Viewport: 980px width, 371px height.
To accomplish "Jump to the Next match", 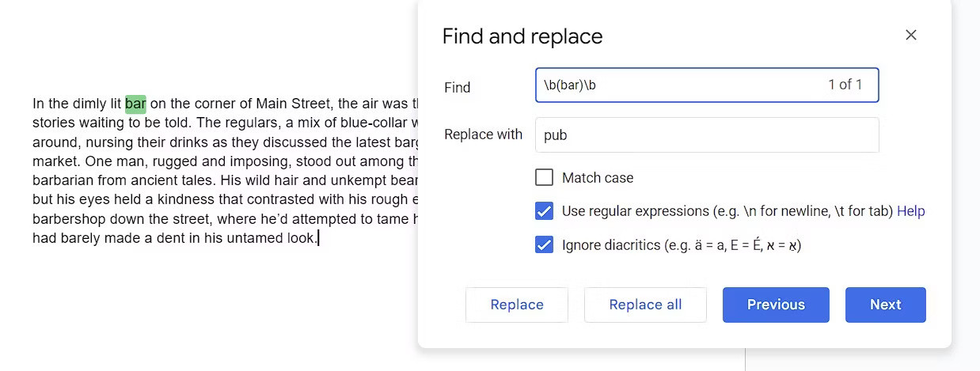I will tap(885, 305).
